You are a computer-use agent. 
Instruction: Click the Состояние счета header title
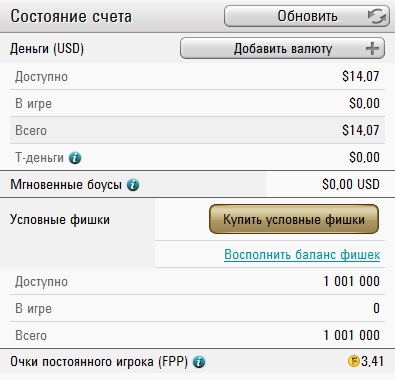(x=71, y=16)
